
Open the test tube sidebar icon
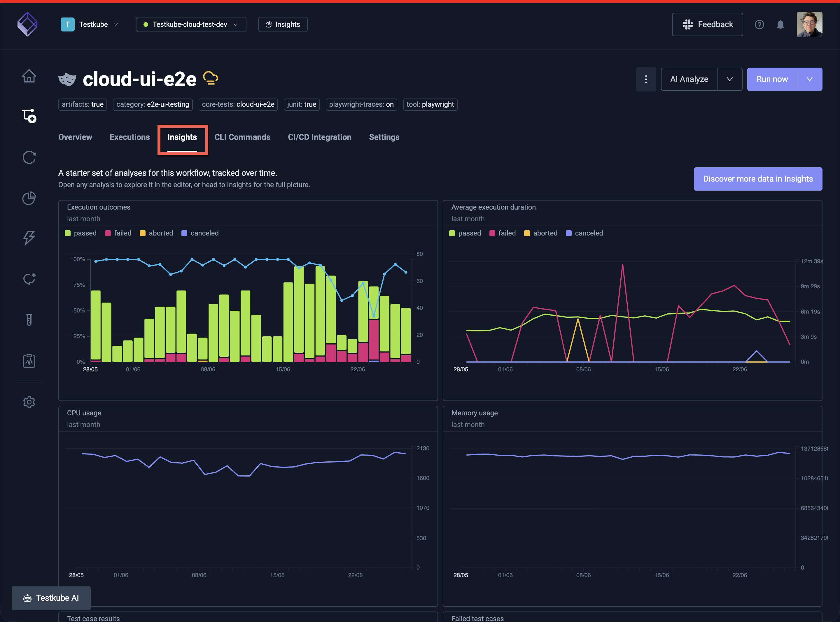(x=29, y=320)
